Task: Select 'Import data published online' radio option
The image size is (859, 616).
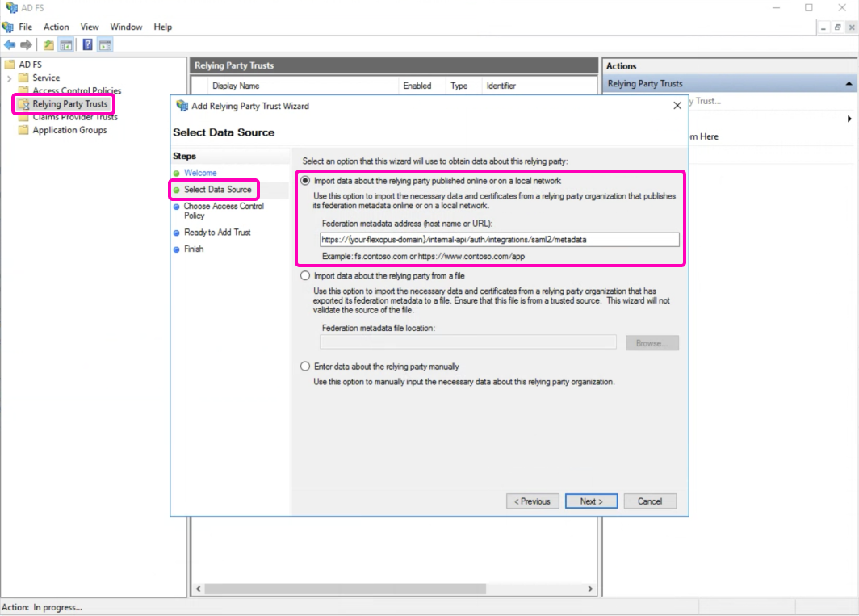Action: (305, 181)
